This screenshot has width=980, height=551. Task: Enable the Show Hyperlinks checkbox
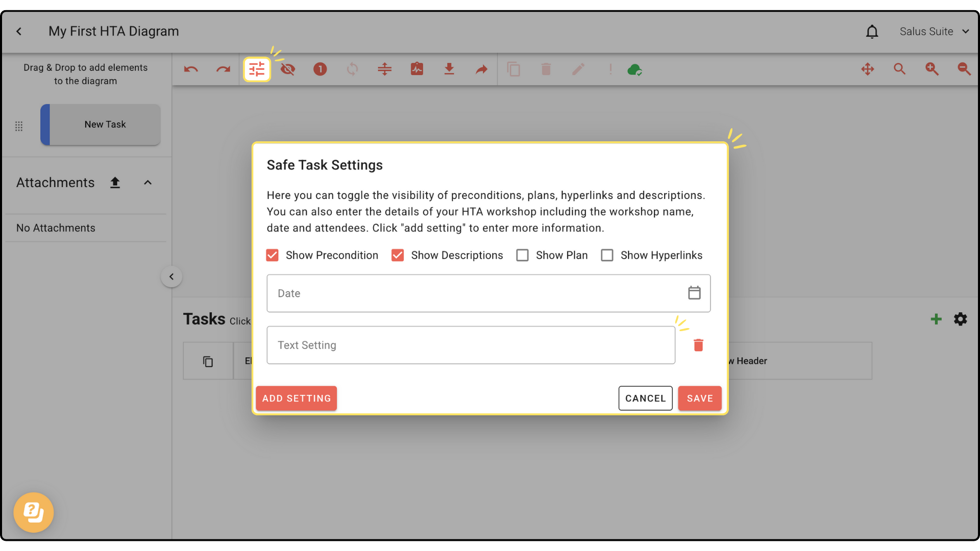[x=607, y=255]
